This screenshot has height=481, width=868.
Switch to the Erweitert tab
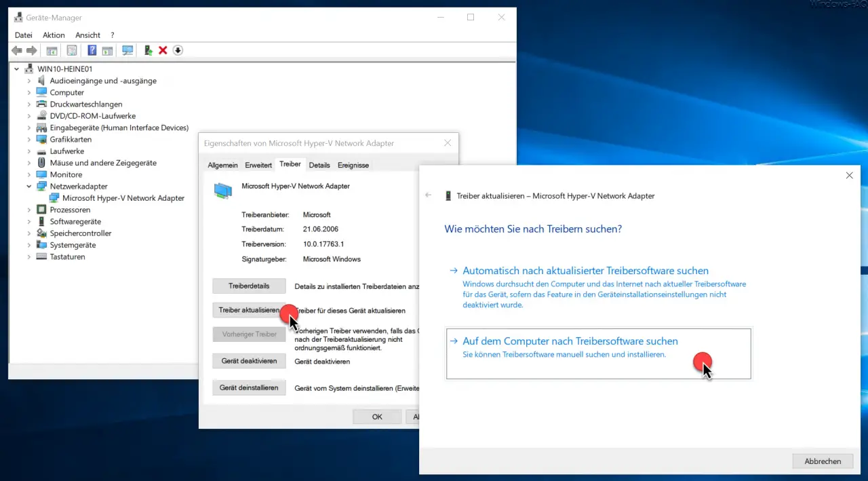[258, 165]
